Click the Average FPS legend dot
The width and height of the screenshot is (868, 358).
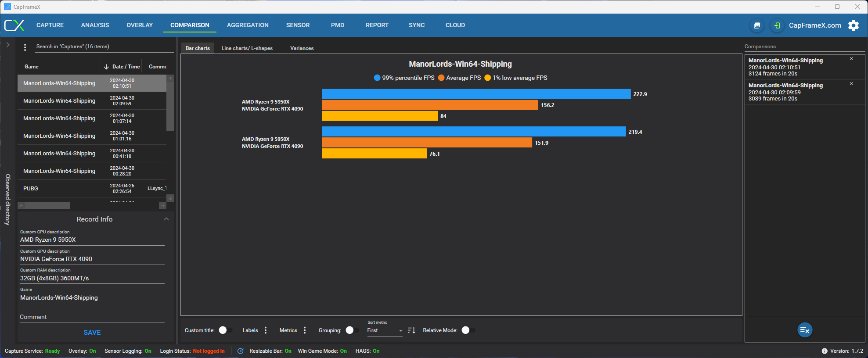coord(441,78)
